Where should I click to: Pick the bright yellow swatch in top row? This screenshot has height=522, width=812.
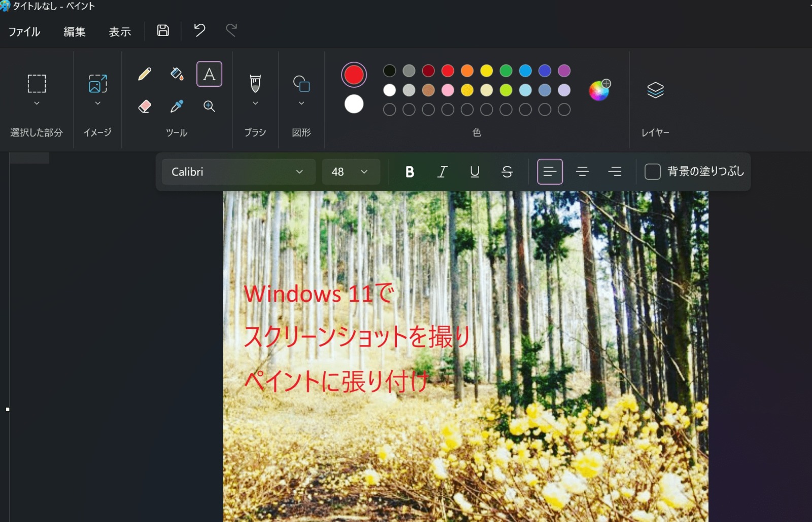[x=487, y=71]
